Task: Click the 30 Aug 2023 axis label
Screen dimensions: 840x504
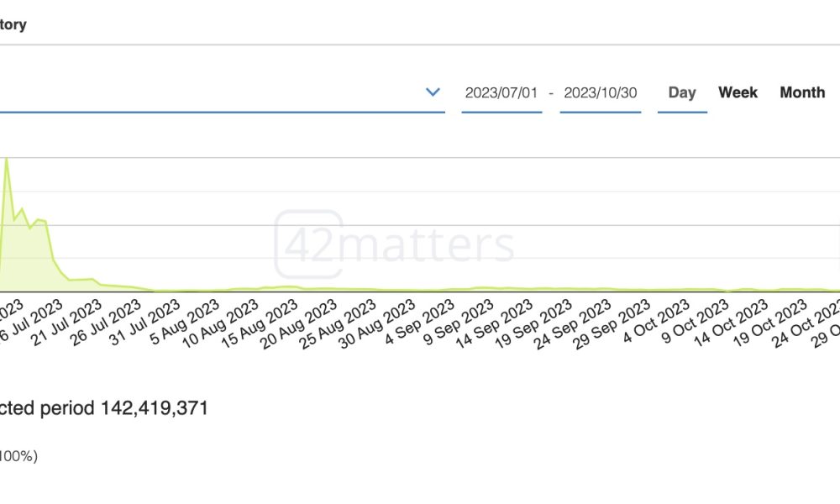Action: pyautogui.click(x=377, y=323)
